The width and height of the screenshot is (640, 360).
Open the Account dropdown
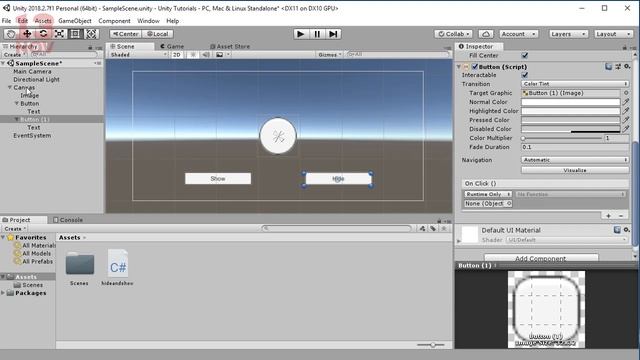[x=518, y=34]
